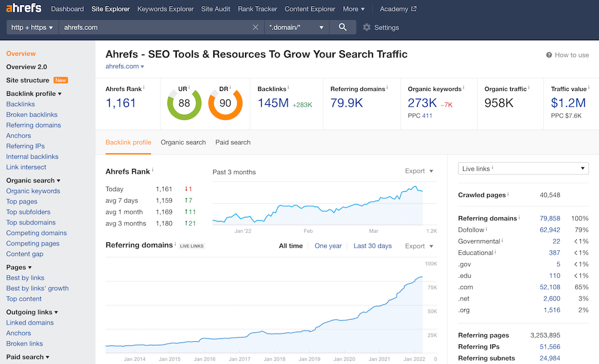Image resolution: width=599 pixels, height=364 pixels.
Task: Collapse the Paid search sidebar section
Action: 28,357
